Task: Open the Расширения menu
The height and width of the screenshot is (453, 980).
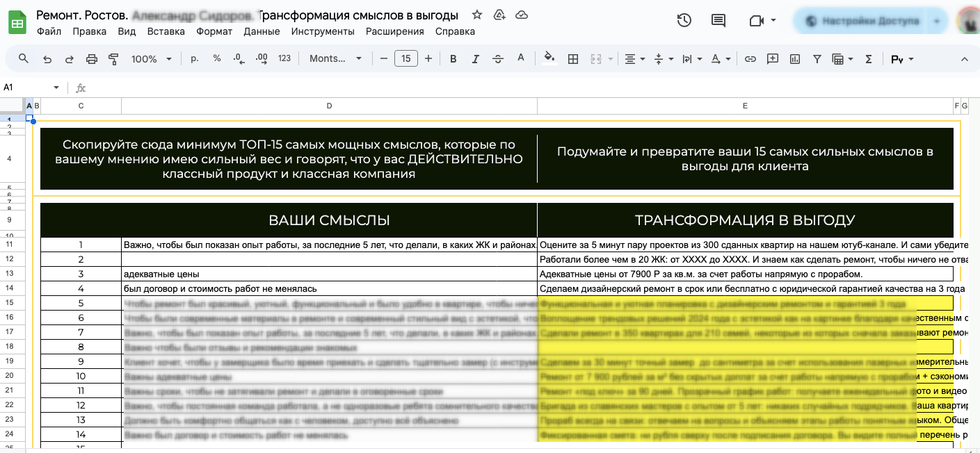Action: click(395, 31)
